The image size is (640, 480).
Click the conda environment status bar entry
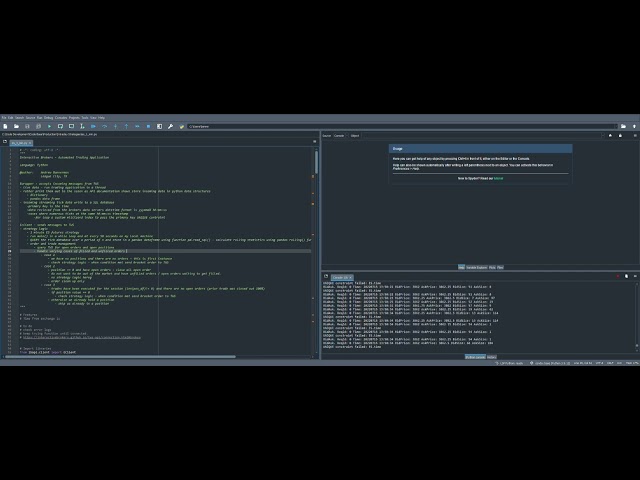click(x=550, y=363)
